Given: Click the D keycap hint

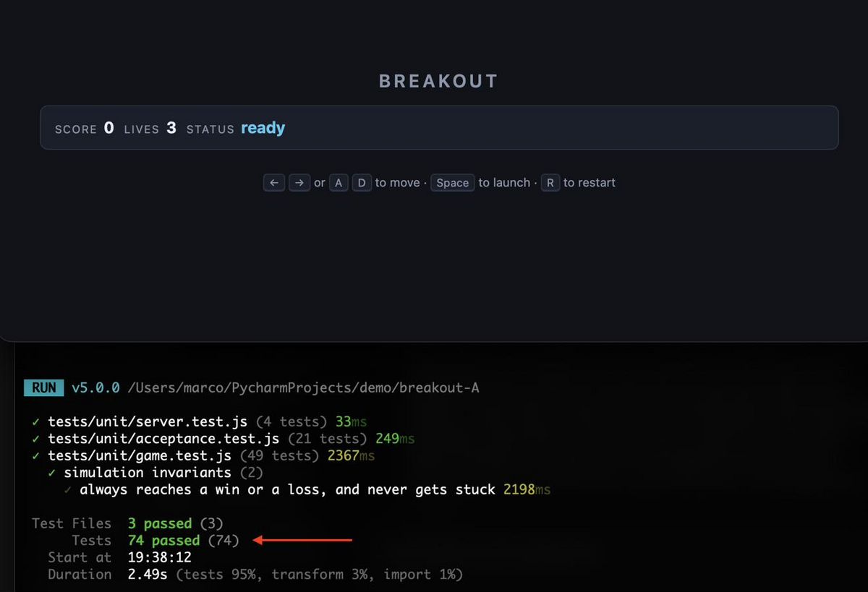Looking at the screenshot, I should point(362,183).
